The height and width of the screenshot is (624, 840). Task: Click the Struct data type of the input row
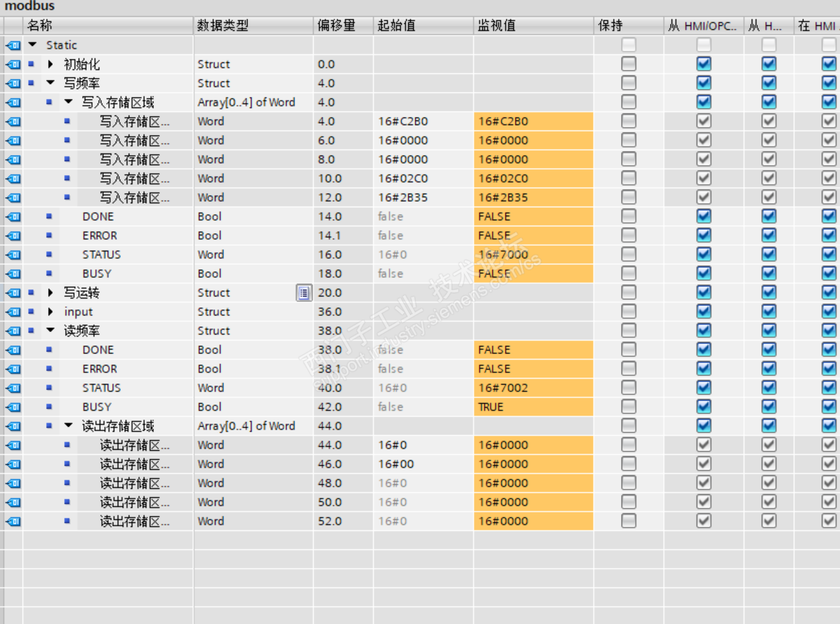[214, 312]
